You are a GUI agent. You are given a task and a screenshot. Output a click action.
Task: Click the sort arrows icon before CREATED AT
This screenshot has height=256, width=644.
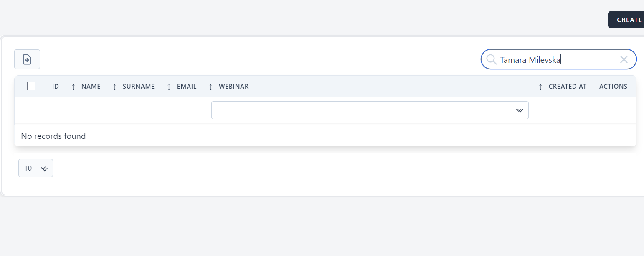click(540, 87)
